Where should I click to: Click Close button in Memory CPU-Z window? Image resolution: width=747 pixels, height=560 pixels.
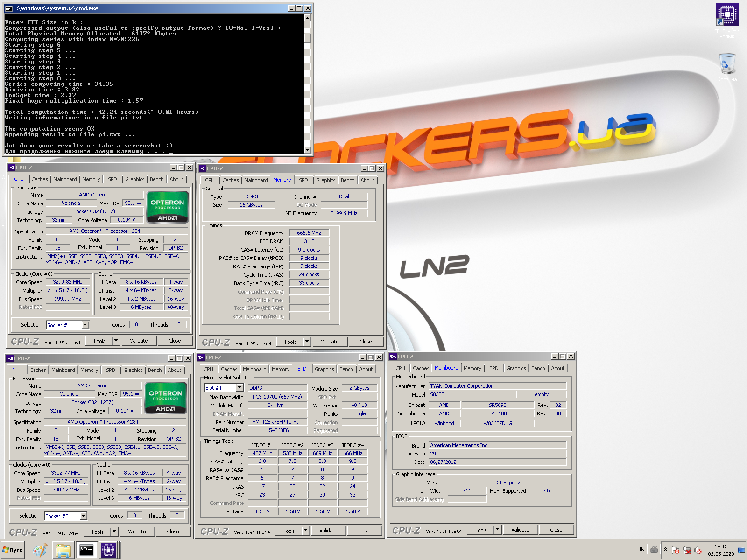(x=366, y=342)
